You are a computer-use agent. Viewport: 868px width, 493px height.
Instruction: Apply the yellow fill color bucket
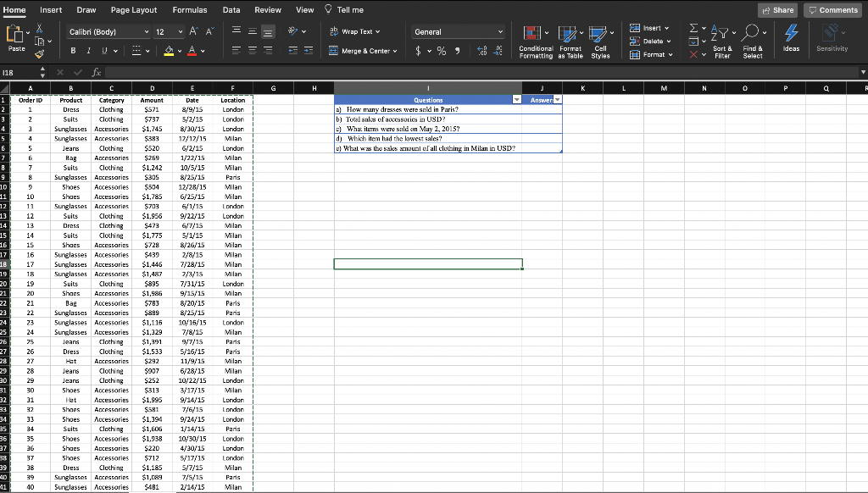tap(170, 51)
